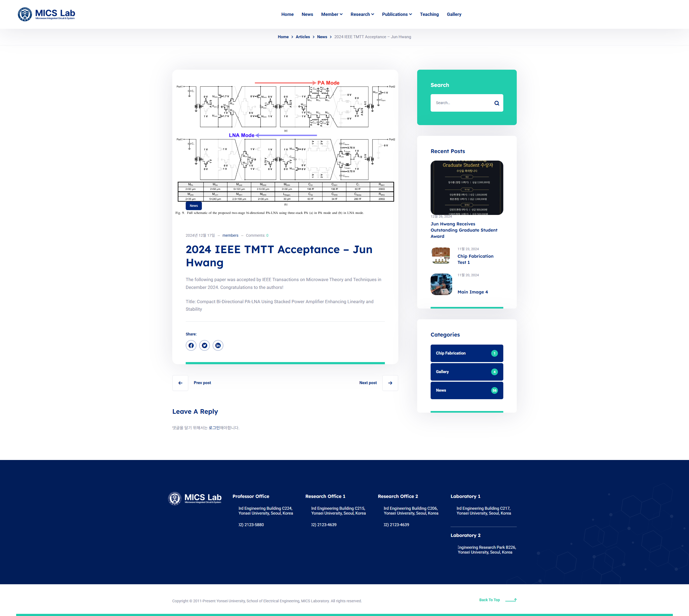Screen dimensions: 689x616
Task: Open the PA-LNA schematic featured image
Action: coord(285,146)
